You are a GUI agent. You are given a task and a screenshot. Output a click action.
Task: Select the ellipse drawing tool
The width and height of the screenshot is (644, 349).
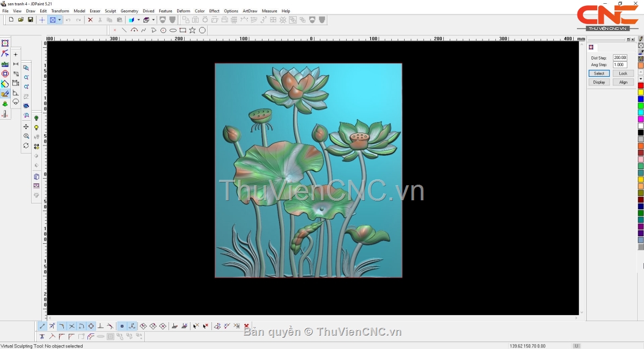coord(173,31)
